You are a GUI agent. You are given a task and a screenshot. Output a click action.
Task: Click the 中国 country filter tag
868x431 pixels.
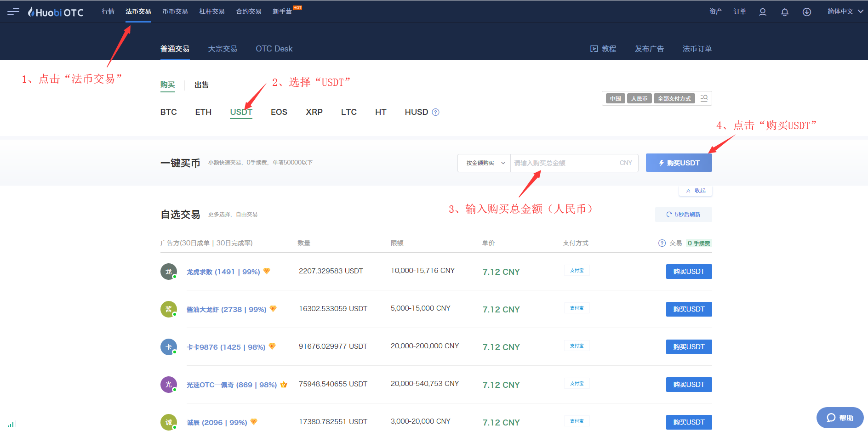coord(616,98)
